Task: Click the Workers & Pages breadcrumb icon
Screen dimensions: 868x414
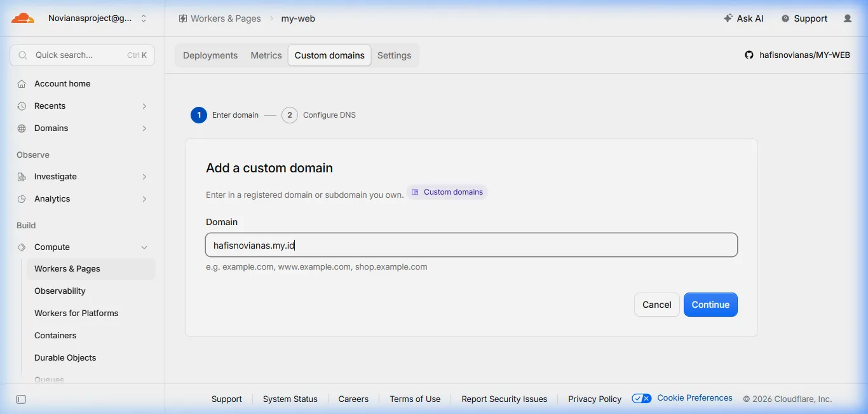Action: pyautogui.click(x=183, y=18)
